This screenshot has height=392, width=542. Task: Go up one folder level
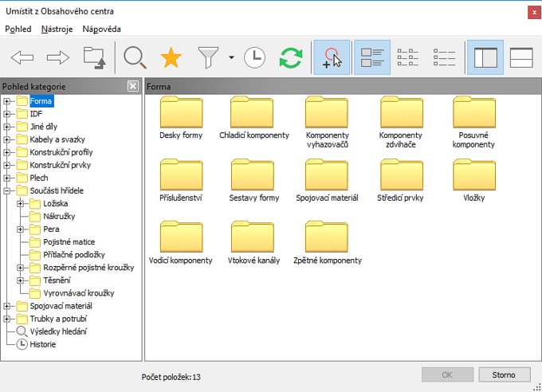(x=94, y=57)
